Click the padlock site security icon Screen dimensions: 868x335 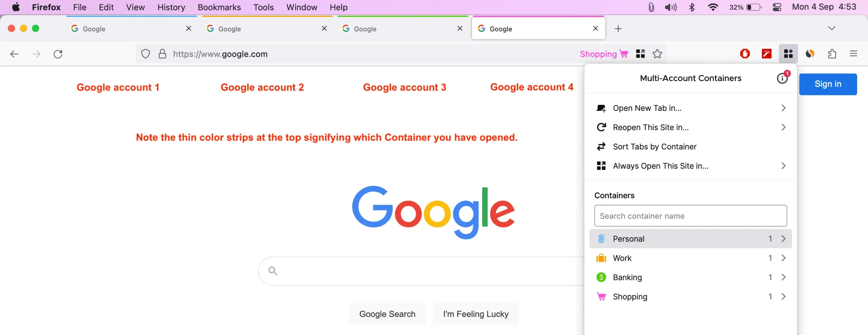click(x=162, y=54)
